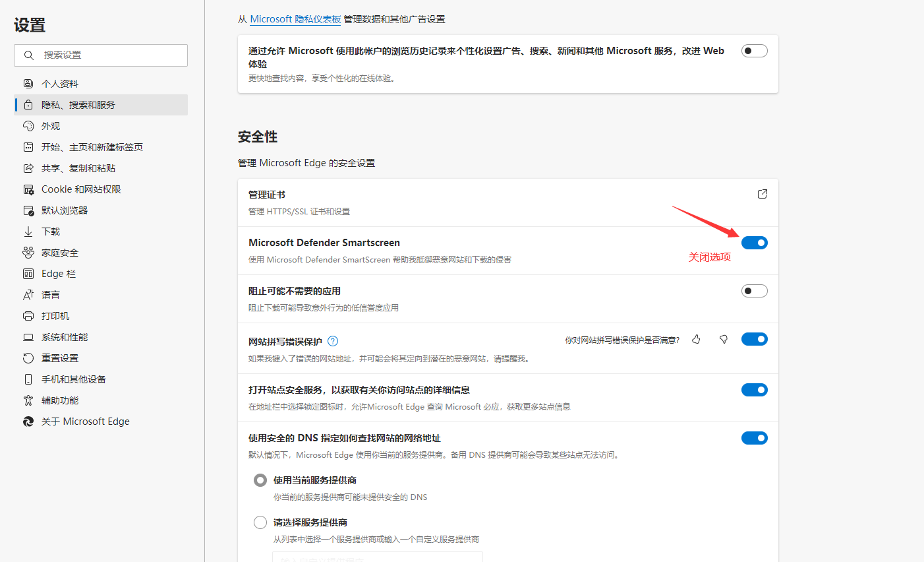Click the 搜索设置 search input field
This screenshot has height=562, width=924.
point(101,55)
